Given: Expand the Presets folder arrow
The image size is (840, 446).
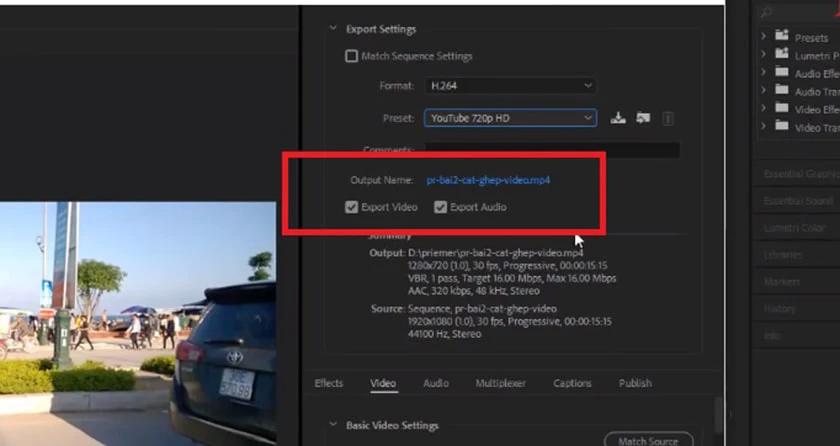Looking at the screenshot, I should pos(763,36).
